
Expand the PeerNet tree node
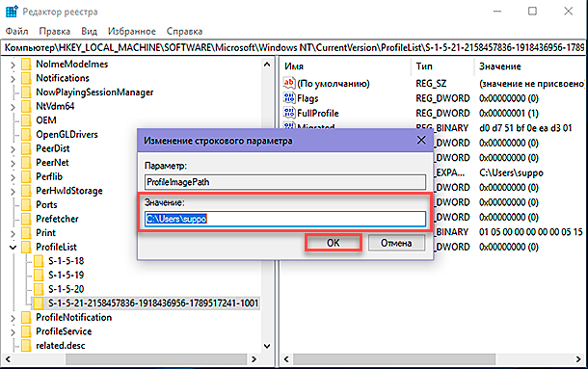[13, 163]
